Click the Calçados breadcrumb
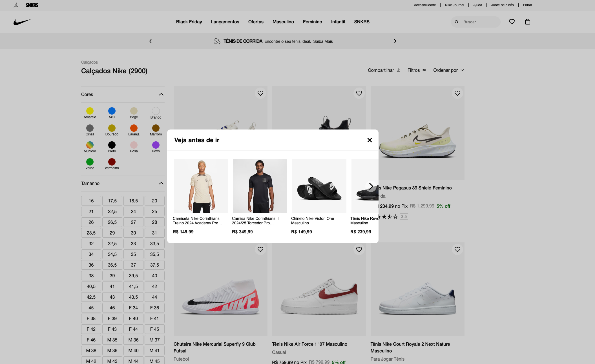Screen dimensions: 595x364 (x=89, y=62)
